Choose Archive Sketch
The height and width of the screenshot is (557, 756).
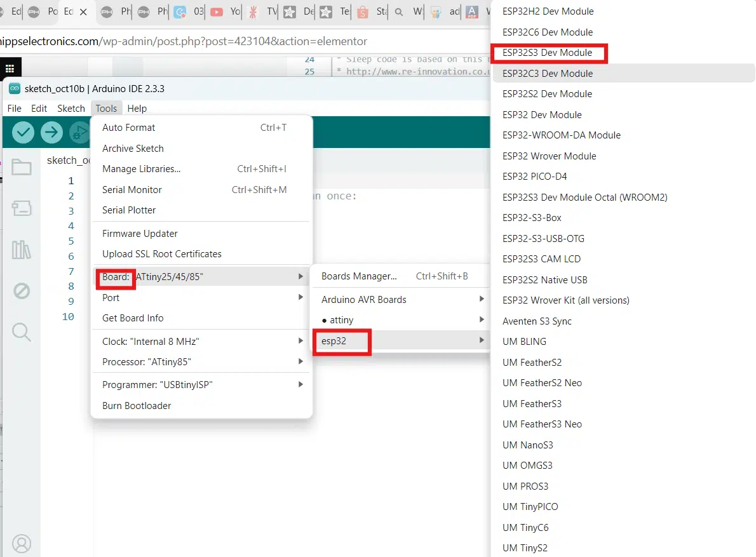201,149
